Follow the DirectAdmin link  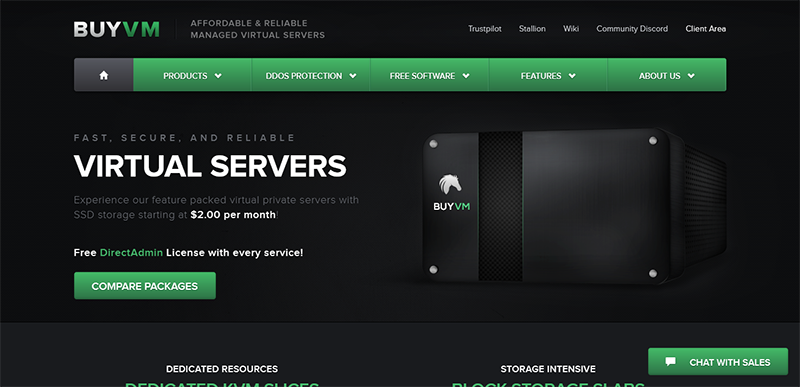coord(132,252)
